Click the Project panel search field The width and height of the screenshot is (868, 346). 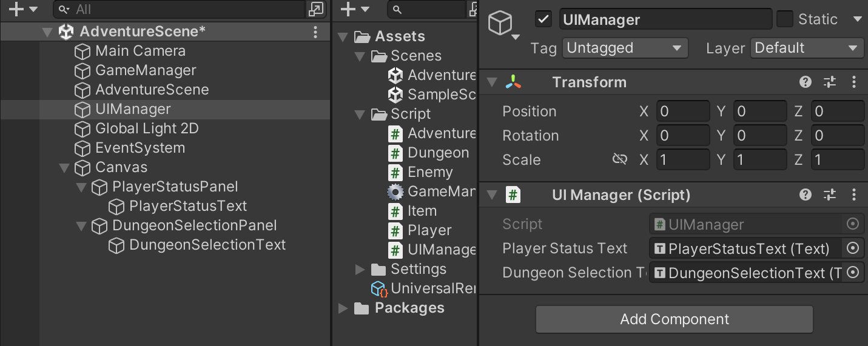pyautogui.click(x=426, y=9)
